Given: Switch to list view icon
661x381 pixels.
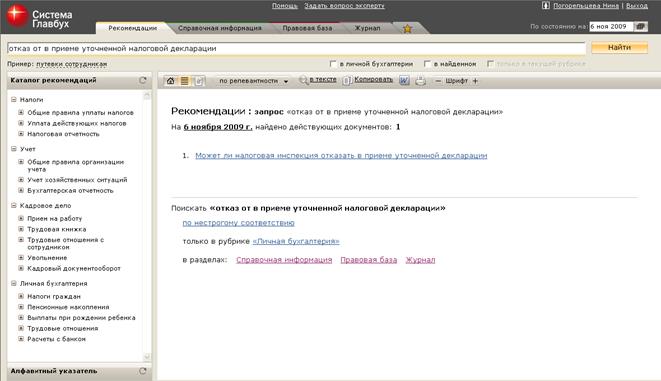Looking at the screenshot, I should [x=184, y=81].
